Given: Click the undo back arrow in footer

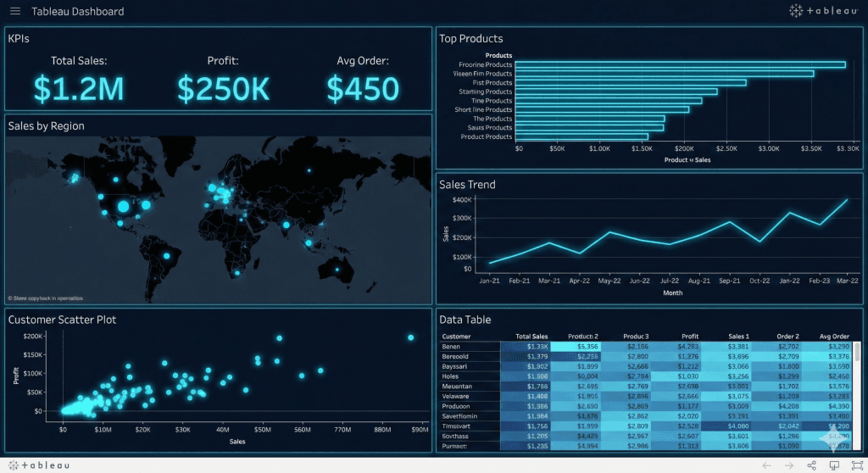Looking at the screenshot, I should click(x=766, y=465).
